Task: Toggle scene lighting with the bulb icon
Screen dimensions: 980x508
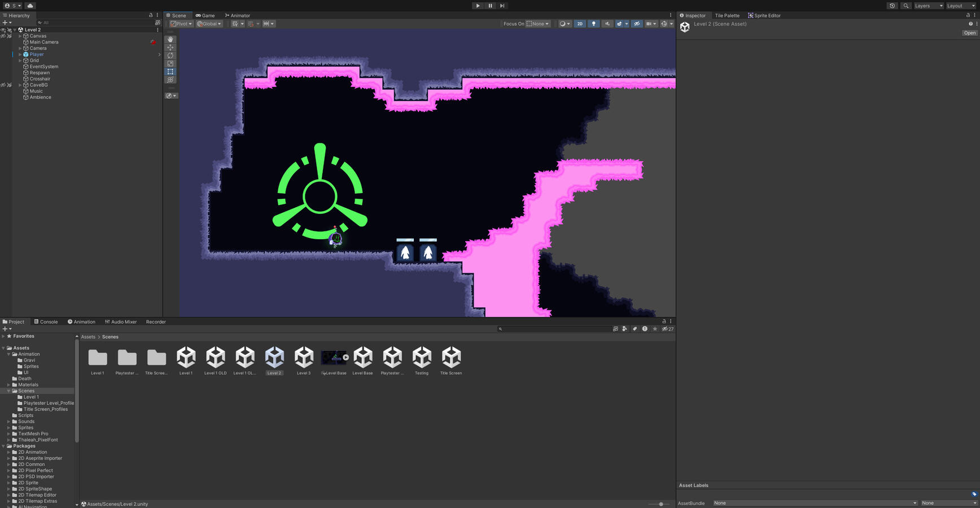Action: [593, 24]
